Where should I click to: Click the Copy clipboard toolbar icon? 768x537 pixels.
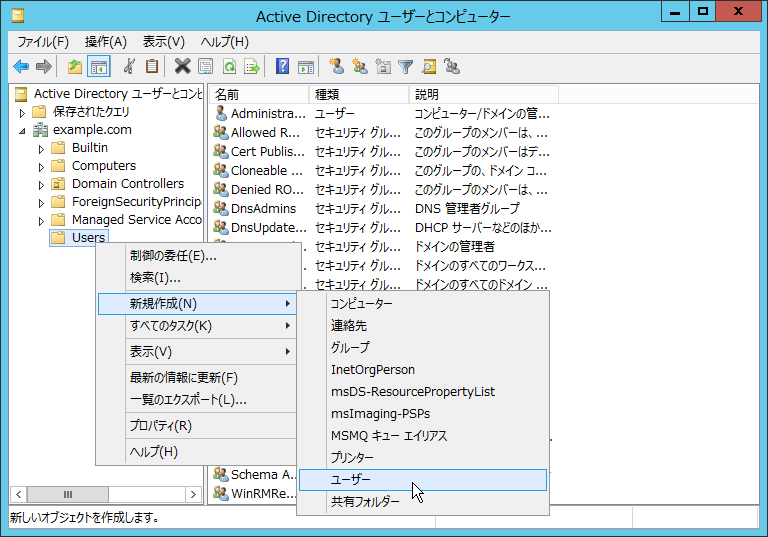(152, 66)
